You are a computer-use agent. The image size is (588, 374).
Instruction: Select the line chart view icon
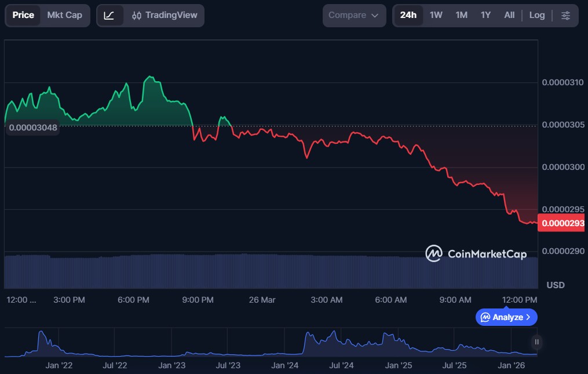click(x=109, y=16)
